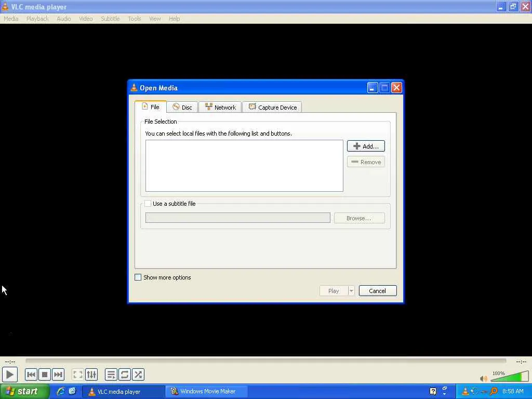The height and width of the screenshot is (399, 532).
Task: Click the 8:58 AM taskbar clock
Action: point(513,391)
